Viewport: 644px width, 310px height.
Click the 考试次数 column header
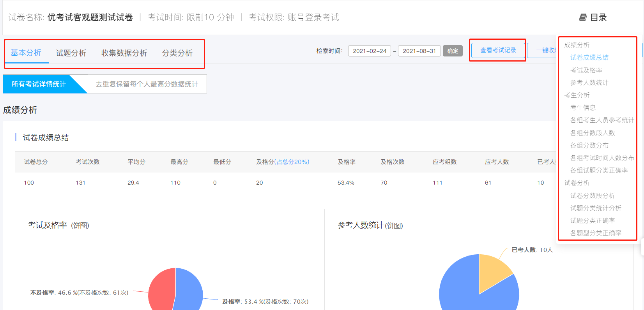(88, 162)
